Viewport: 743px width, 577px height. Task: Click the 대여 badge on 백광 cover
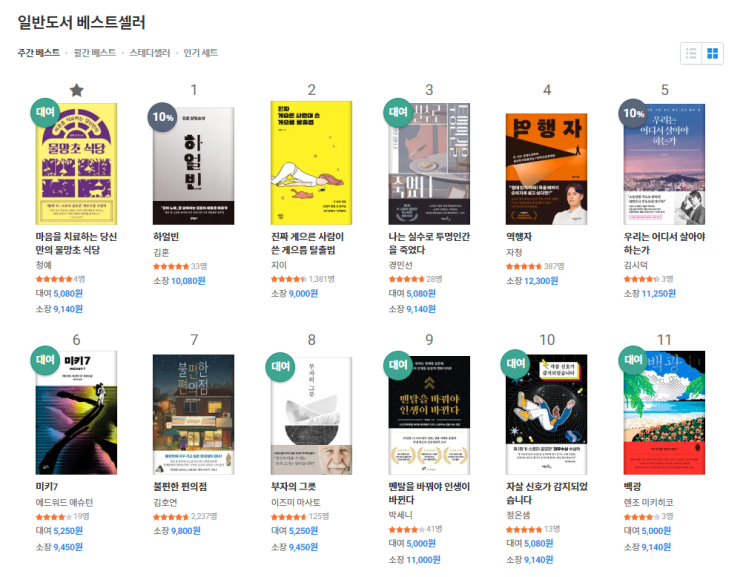tap(633, 360)
